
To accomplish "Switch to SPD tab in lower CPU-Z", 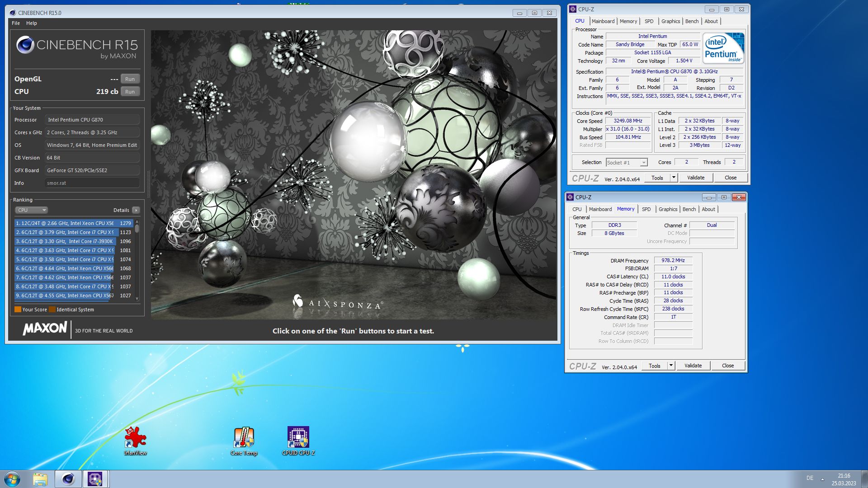I will pyautogui.click(x=646, y=209).
